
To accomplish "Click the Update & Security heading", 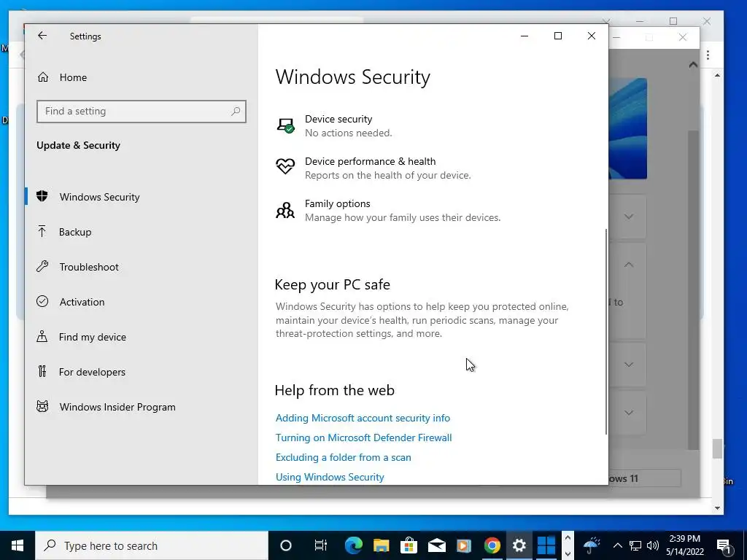I will (78, 145).
